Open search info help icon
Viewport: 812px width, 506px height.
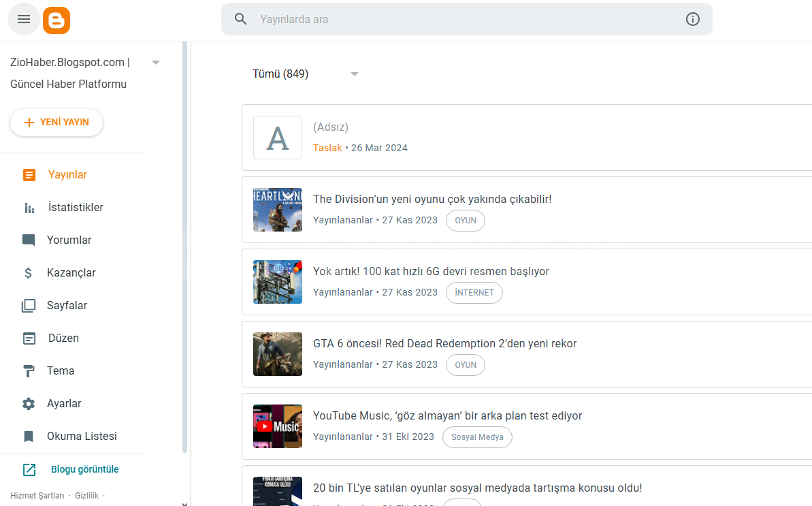click(x=692, y=19)
